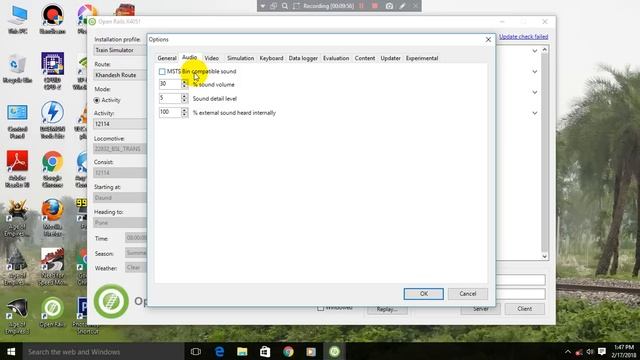Launch DAEMON Tools Lite from desktop

point(52,120)
